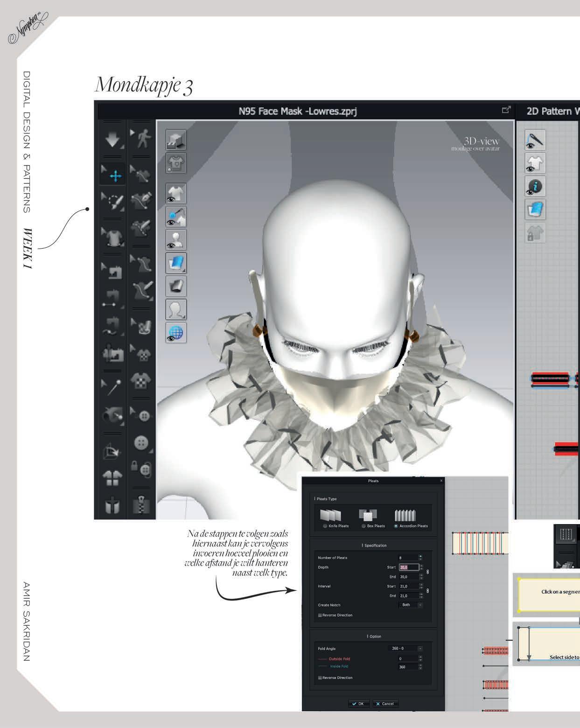This screenshot has height=728, width=580.
Task: Enable Reverse Direction under Specification
Action: pyautogui.click(x=320, y=616)
